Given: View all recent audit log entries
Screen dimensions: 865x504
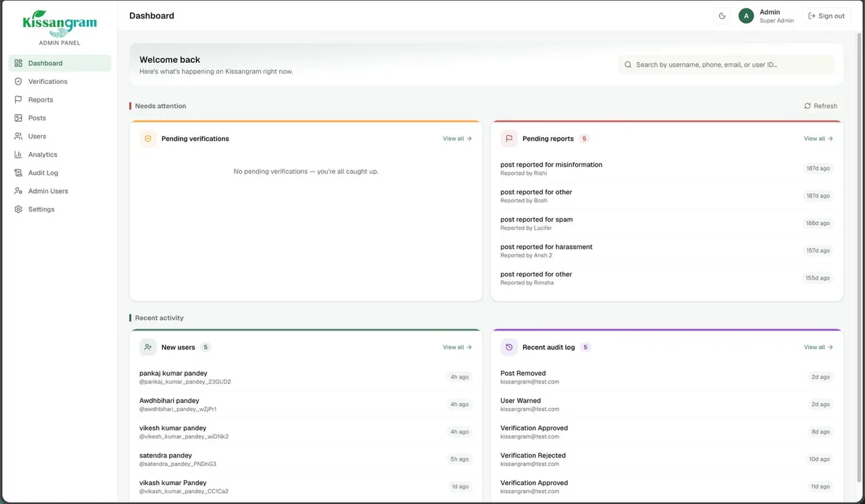Looking at the screenshot, I should click(x=818, y=347).
